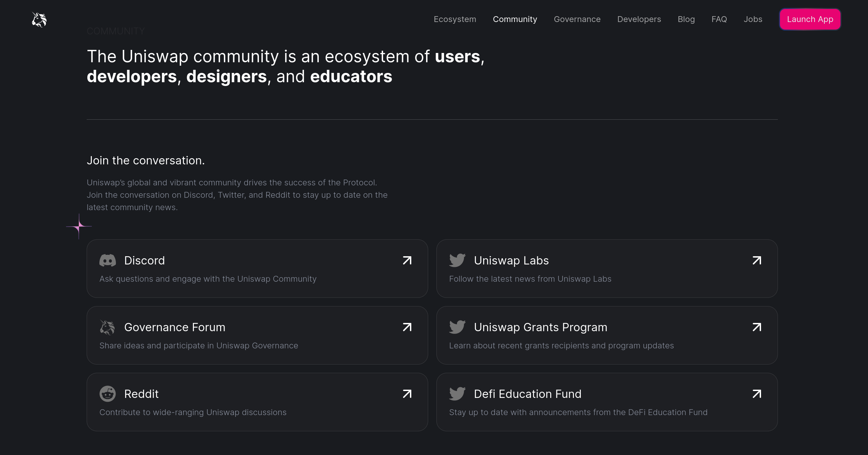Click arrow on Governance Forum card
Screen dimensions: 868x455
click(407, 327)
